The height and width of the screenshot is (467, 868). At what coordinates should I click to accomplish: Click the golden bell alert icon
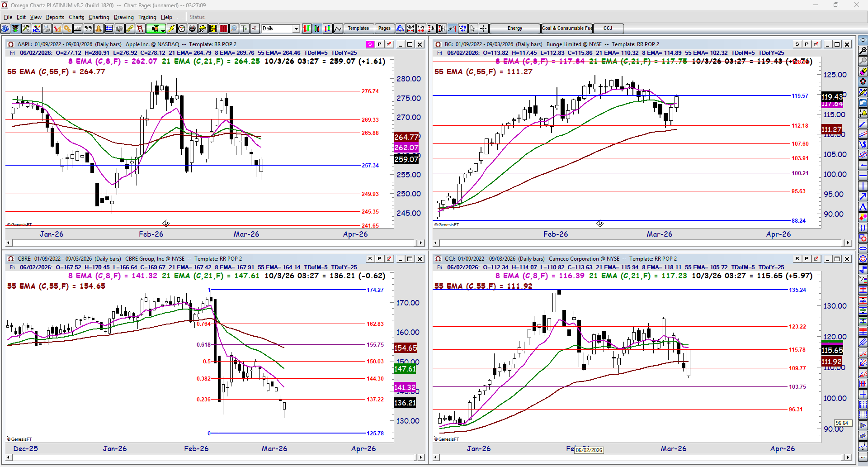click(x=99, y=29)
